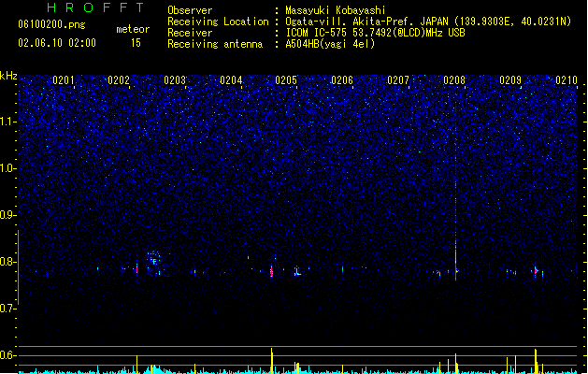Viewport: 588px width, 374px height.
Task: Click the 0203 time marker
Action: (x=175, y=80)
